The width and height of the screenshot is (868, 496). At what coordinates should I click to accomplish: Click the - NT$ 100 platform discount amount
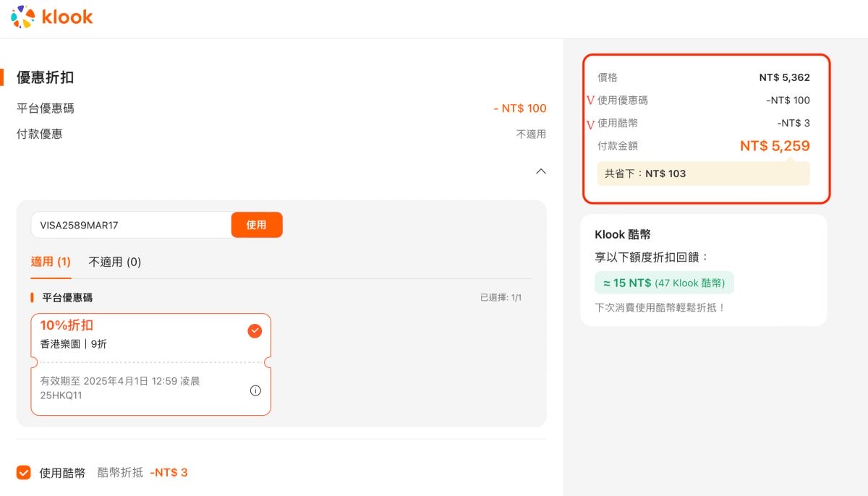520,108
